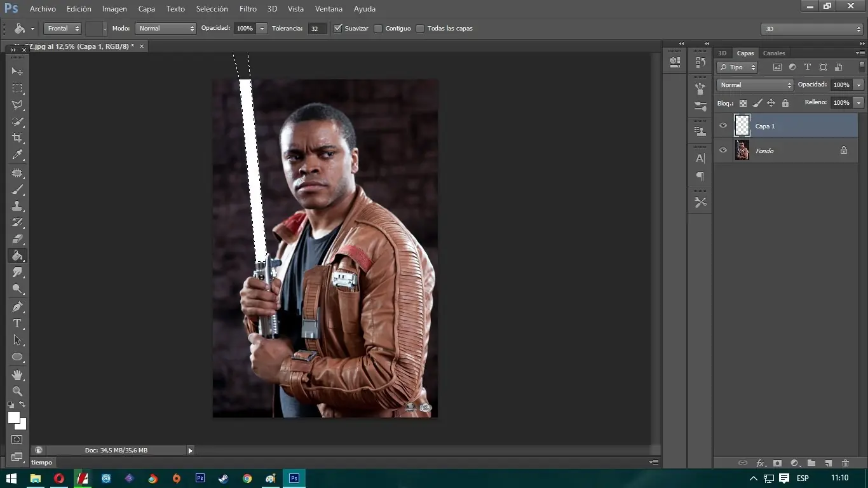
Task: Delete layer using the trash icon
Action: [845, 463]
